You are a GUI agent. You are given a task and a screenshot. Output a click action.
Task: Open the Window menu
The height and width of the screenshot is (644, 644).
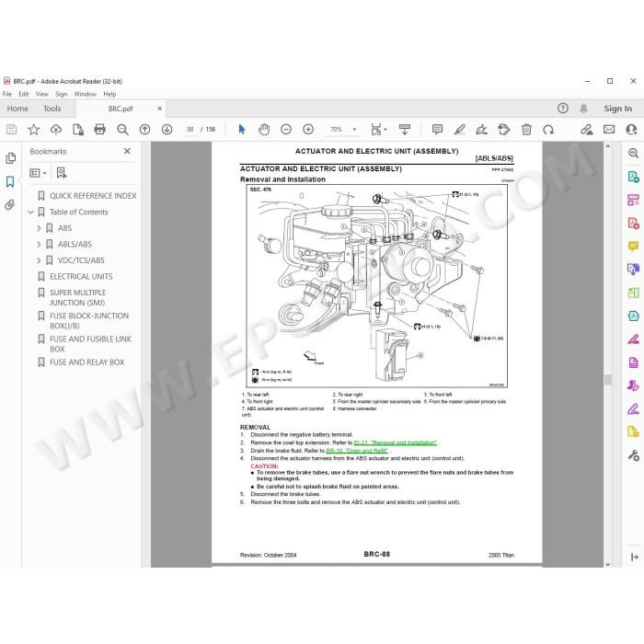[x=85, y=94]
